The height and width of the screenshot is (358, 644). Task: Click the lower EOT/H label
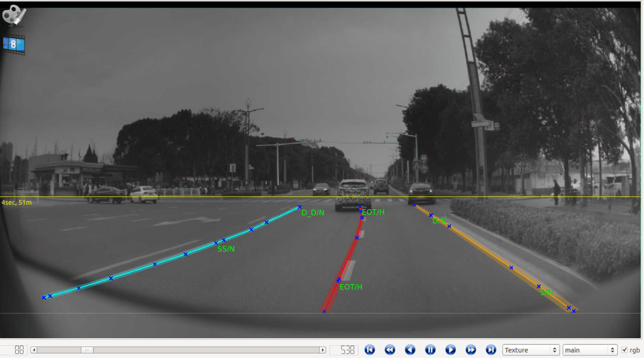pos(351,287)
